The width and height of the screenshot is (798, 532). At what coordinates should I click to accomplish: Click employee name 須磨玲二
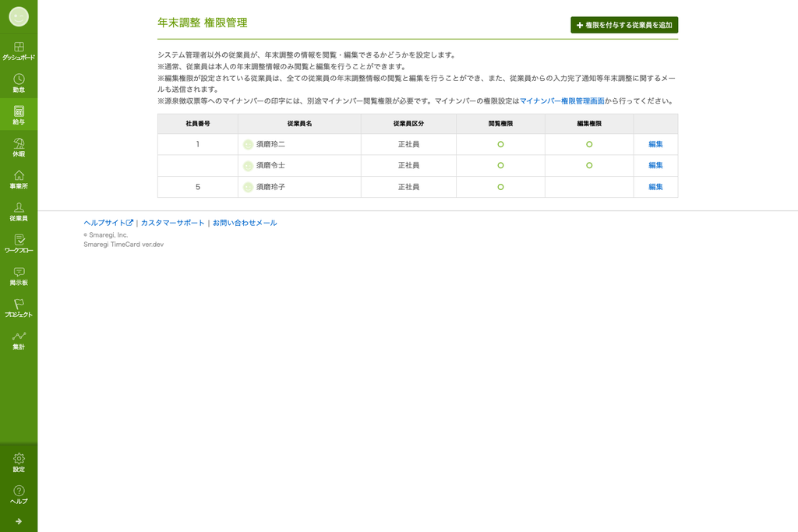270,144
